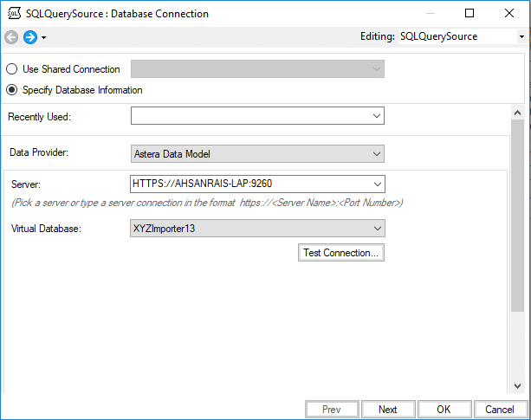This screenshot has width=531, height=420.
Task: Click the scrollbar up arrow
Action: [517, 112]
